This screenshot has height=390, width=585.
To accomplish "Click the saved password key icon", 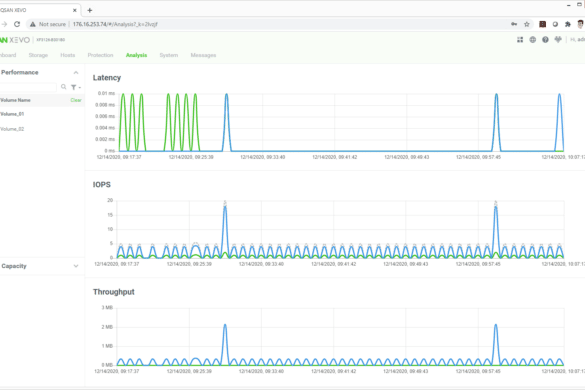I will tap(514, 24).
